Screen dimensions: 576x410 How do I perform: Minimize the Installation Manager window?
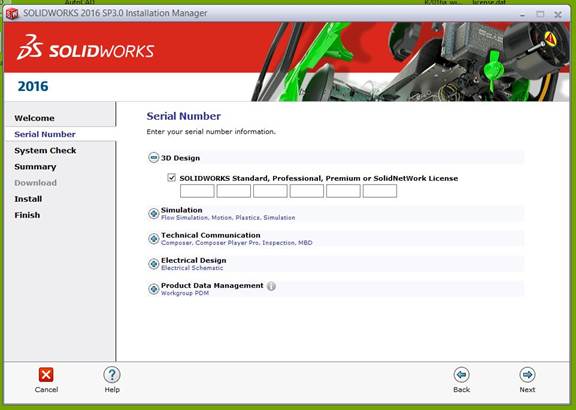click(522, 14)
